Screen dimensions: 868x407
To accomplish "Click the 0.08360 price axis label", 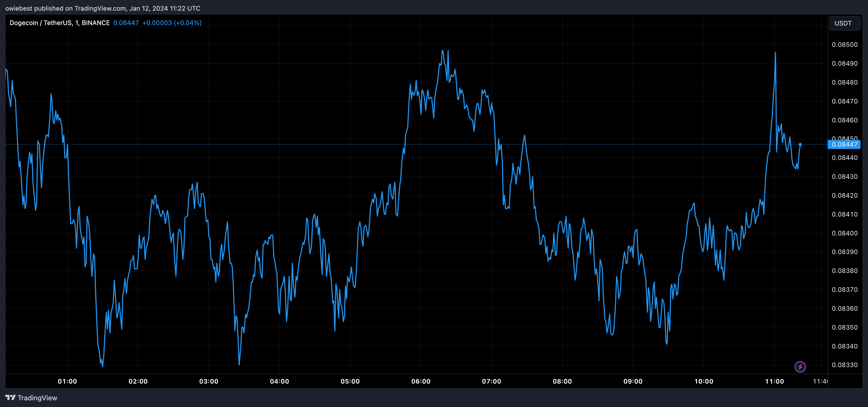I will coord(845,309).
